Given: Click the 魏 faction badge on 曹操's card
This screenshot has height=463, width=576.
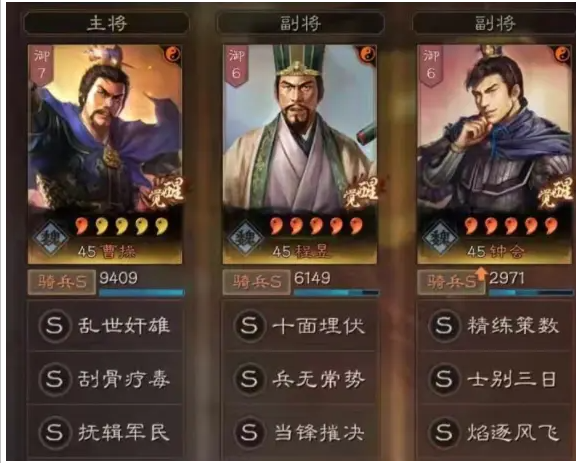Looking at the screenshot, I should 50,238.
